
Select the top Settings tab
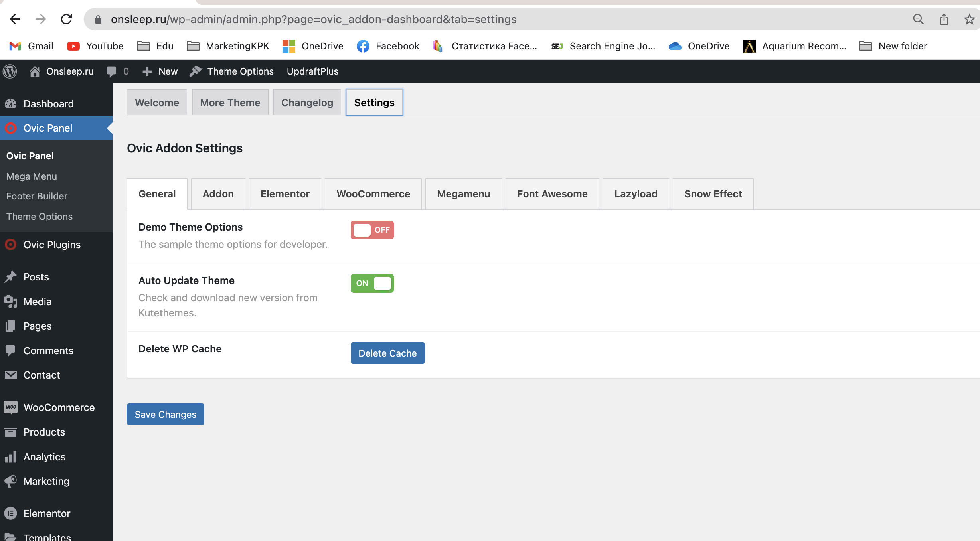click(374, 103)
